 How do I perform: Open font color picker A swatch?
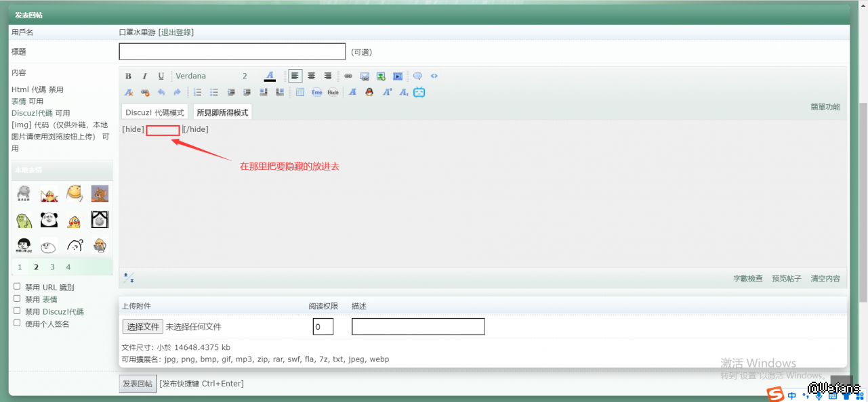(270, 76)
